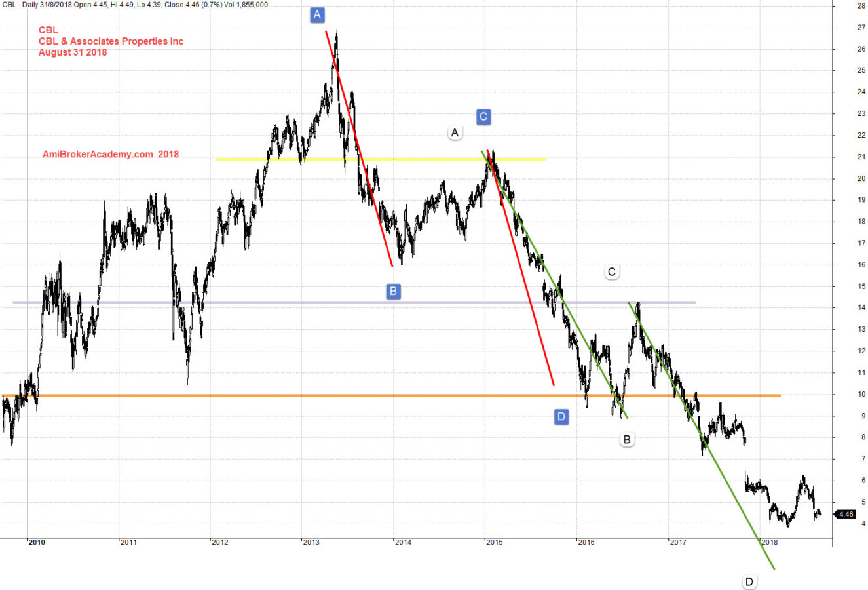Viewport: 868px width, 590px height.
Task: Click the 2014 year label on axis
Action: [403, 542]
